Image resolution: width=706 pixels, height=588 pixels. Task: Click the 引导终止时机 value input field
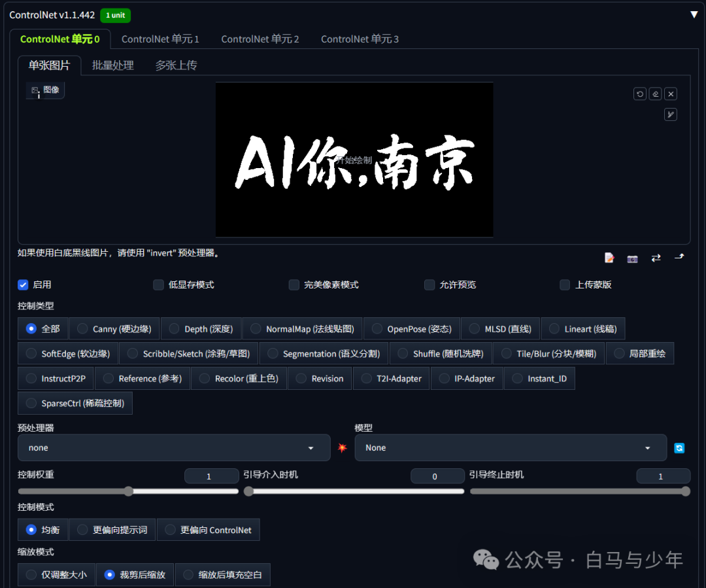pos(663,475)
